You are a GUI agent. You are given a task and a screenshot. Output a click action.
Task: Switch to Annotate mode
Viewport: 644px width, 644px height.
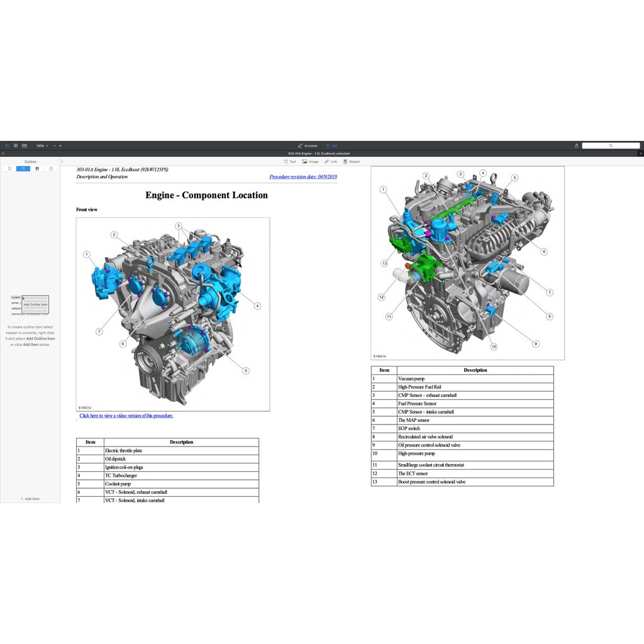(308, 145)
